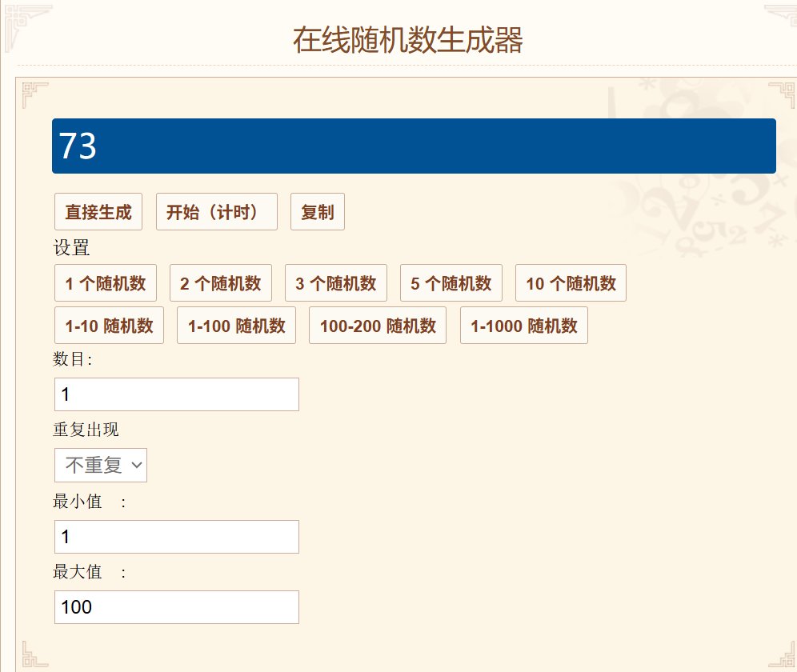The height and width of the screenshot is (672, 797).
Task: Select the 最大值 maximum value field
Action: [x=176, y=606]
